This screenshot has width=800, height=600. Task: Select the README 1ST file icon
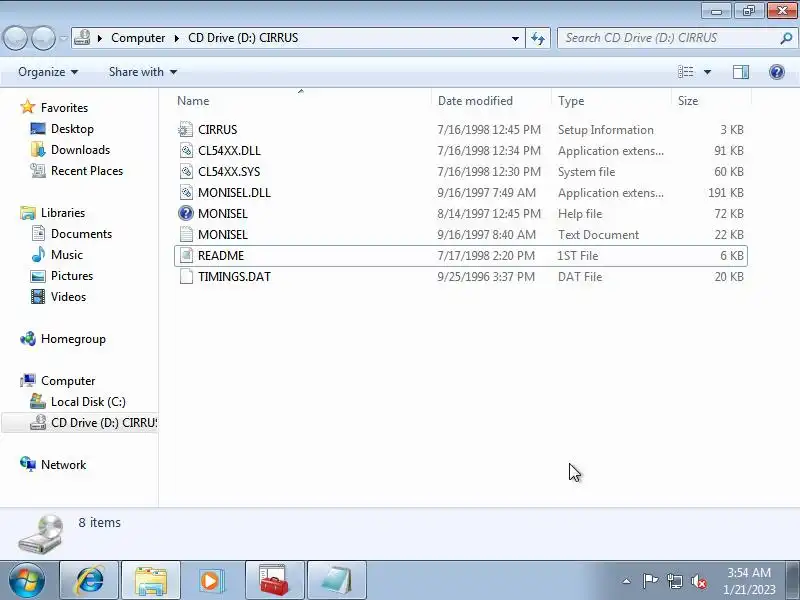coord(186,256)
